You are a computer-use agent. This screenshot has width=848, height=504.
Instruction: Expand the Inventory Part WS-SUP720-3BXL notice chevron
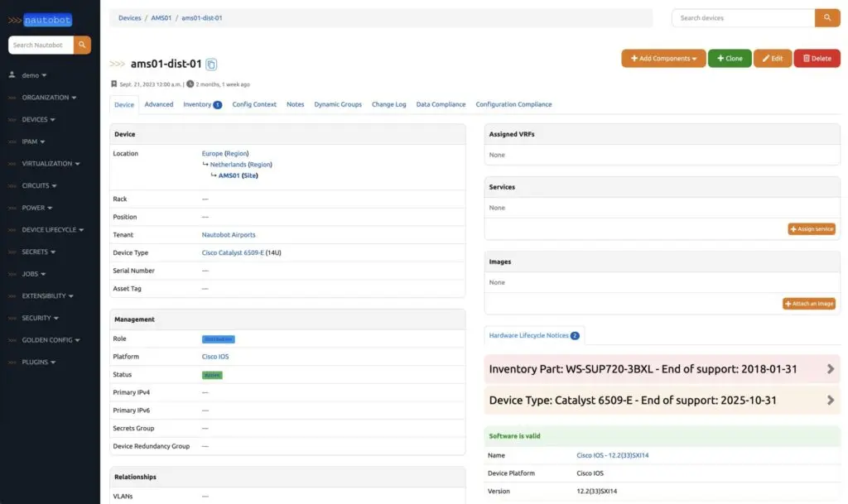(x=831, y=369)
